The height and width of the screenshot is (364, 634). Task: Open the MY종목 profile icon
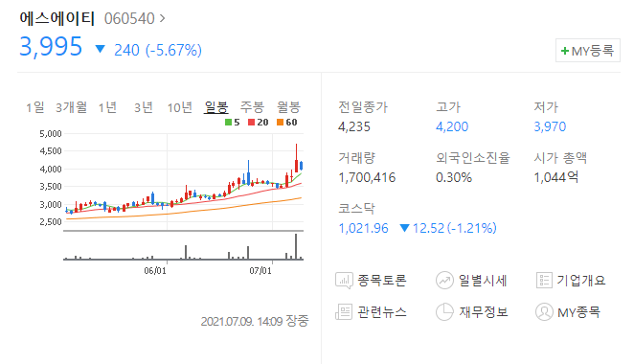click(544, 312)
